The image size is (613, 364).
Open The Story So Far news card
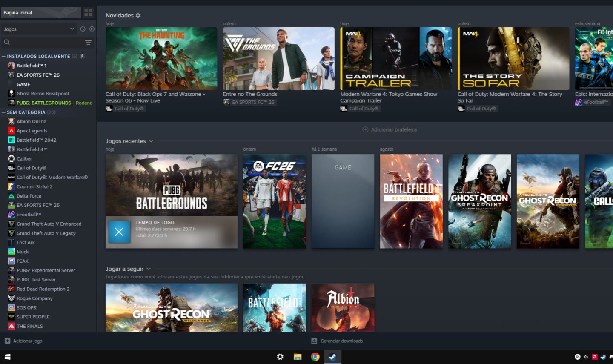coord(513,59)
